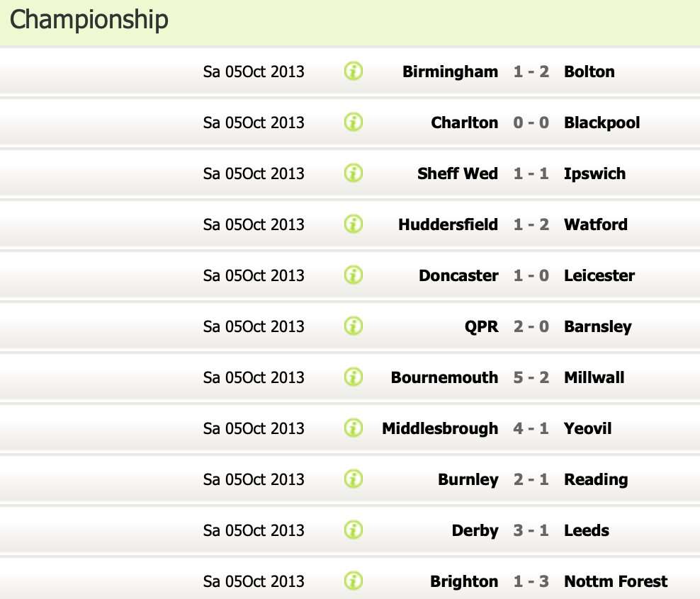Open info icon for Middlesbrough vs Yeovil
Image resolution: width=700 pixels, height=599 pixels.
click(x=353, y=428)
